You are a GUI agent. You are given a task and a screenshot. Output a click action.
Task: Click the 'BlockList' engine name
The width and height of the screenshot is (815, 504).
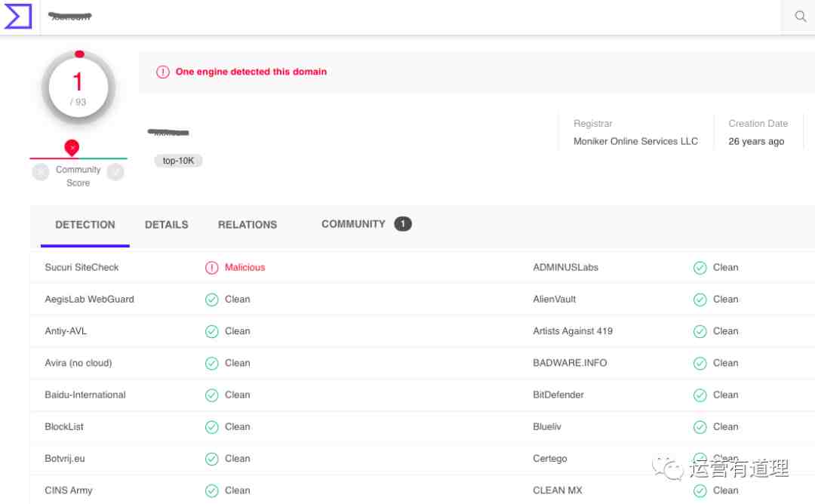coord(64,426)
